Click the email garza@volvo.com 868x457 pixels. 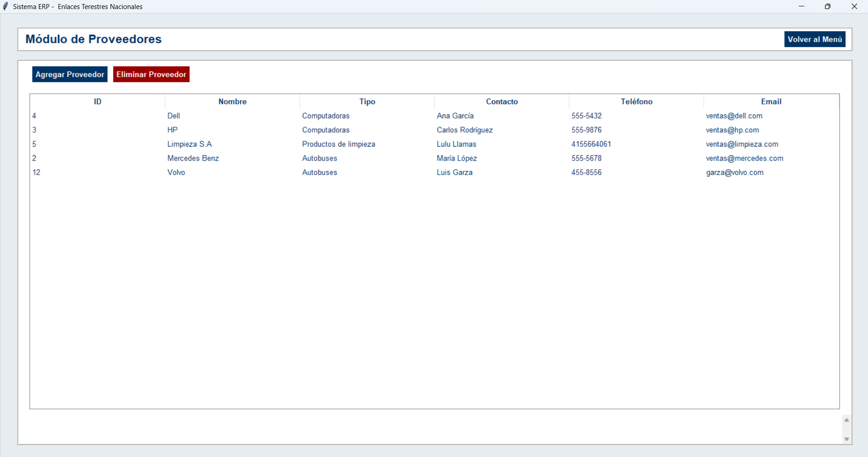[735, 172]
